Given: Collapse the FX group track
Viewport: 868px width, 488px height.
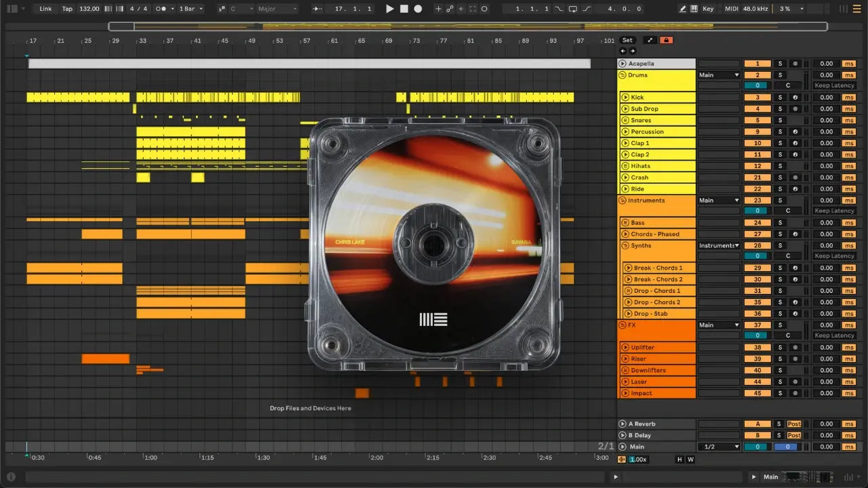Looking at the screenshot, I should point(623,325).
